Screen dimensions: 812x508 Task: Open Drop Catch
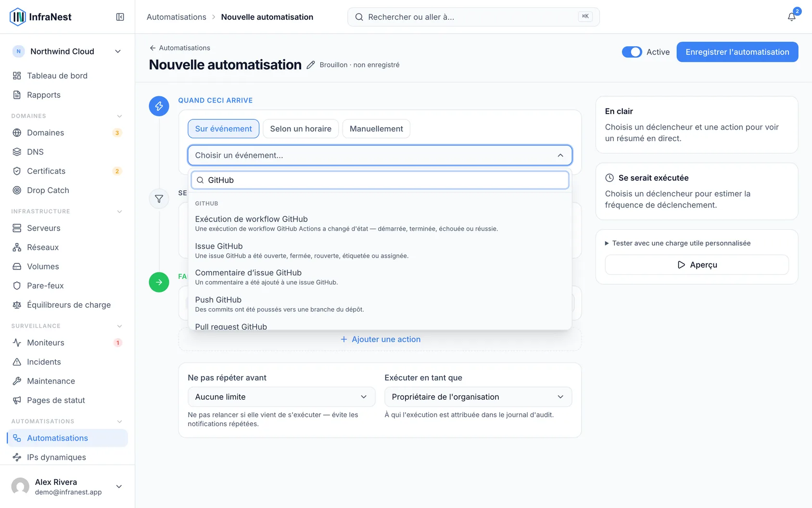[67, 190]
